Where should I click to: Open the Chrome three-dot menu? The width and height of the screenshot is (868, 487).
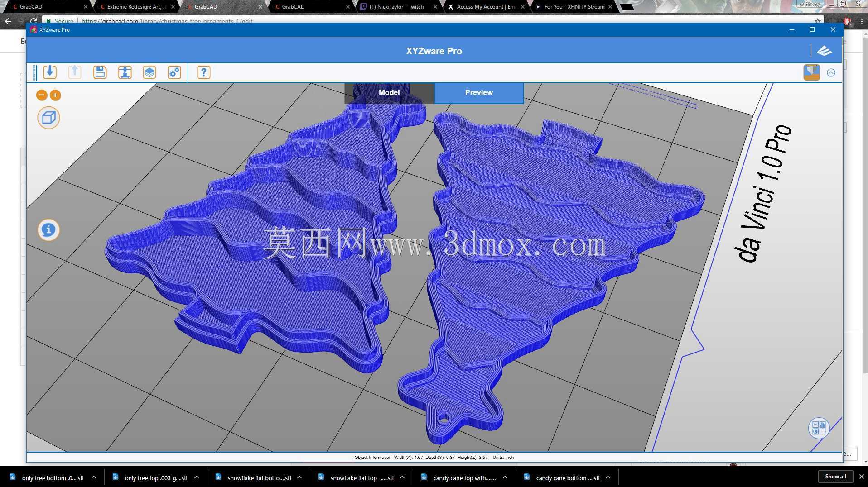pyautogui.click(x=862, y=21)
